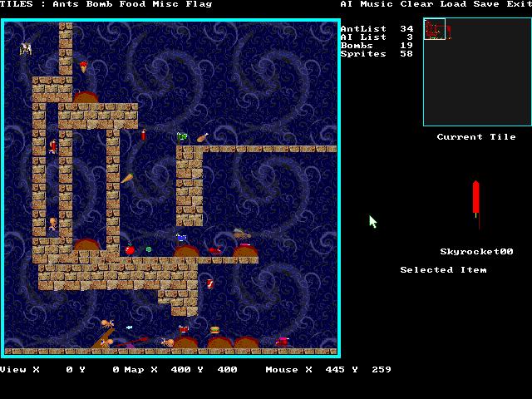Image resolution: width=532 pixels, height=399 pixels.
Task: Click the red Skyrocket selected item sprite
Action: click(476, 204)
